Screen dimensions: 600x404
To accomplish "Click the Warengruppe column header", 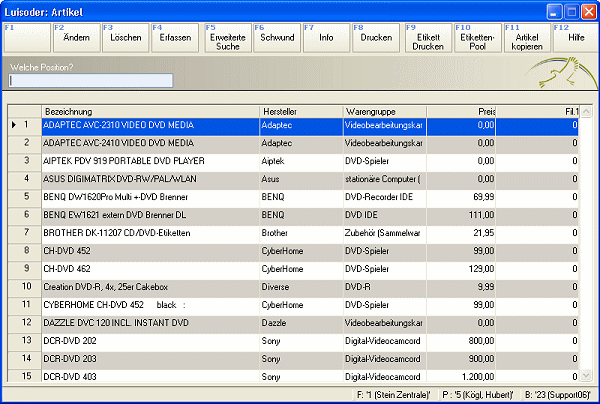I will point(383,109).
